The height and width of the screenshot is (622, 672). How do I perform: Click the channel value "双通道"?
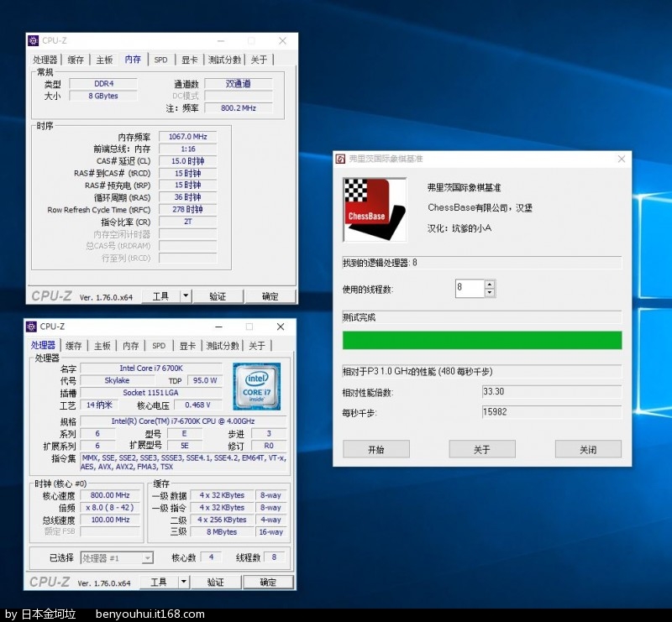pyautogui.click(x=239, y=84)
